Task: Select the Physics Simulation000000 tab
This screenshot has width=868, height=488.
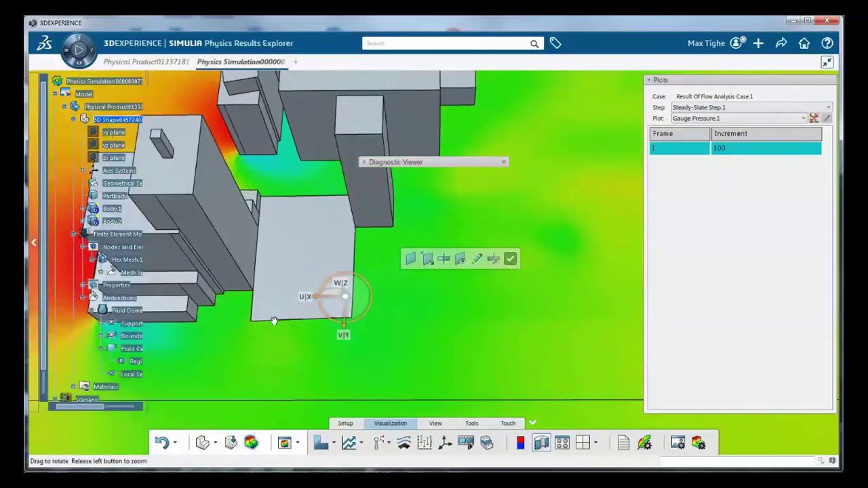Action: (241, 62)
